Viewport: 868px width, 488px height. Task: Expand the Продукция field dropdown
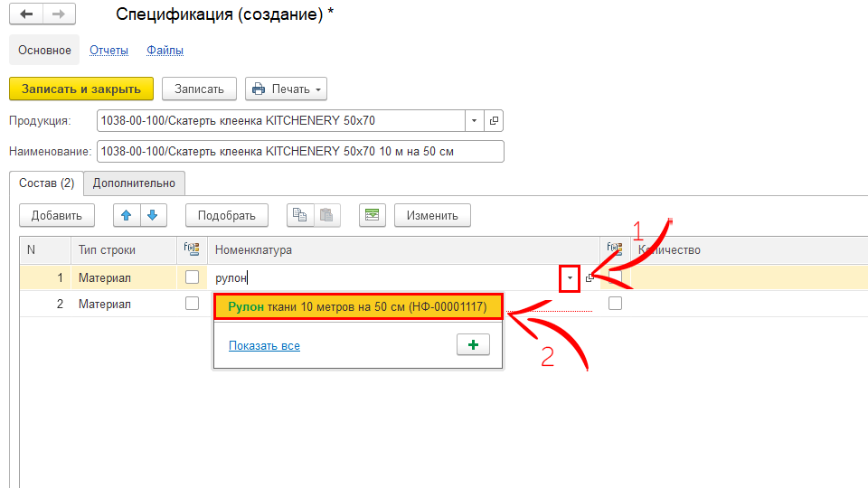pos(476,120)
